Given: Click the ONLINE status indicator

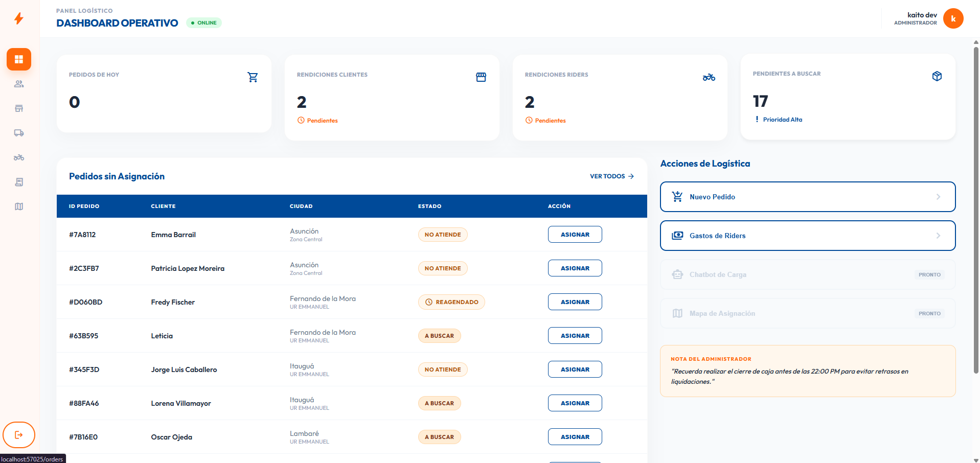Looking at the screenshot, I should [x=203, y=22].
